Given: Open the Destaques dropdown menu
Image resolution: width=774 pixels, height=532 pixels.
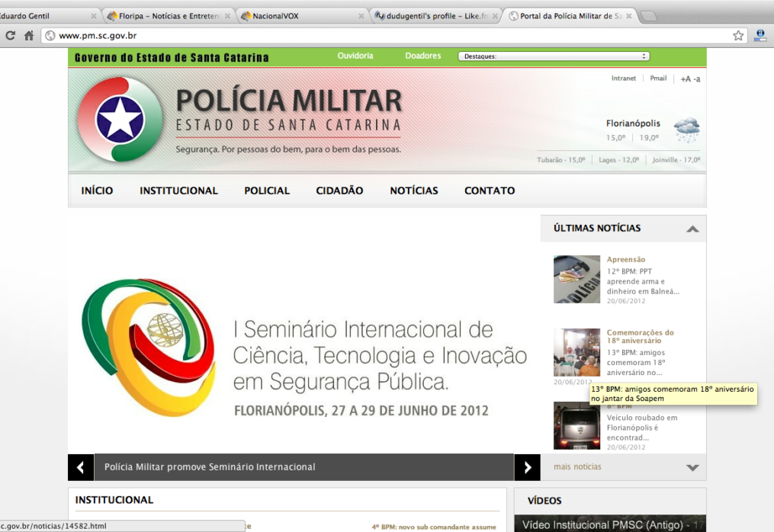Looking at the screenshot, I should tap(553, 56).
